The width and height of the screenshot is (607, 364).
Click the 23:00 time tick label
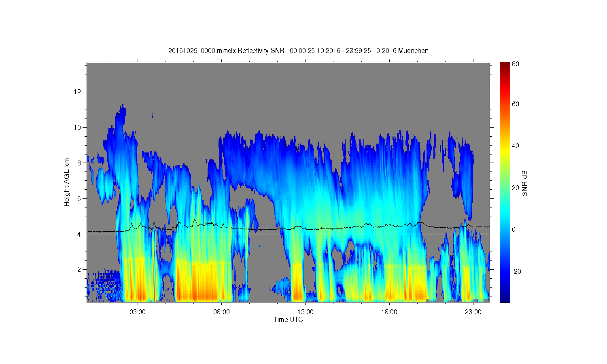click(x=473, y=312)
